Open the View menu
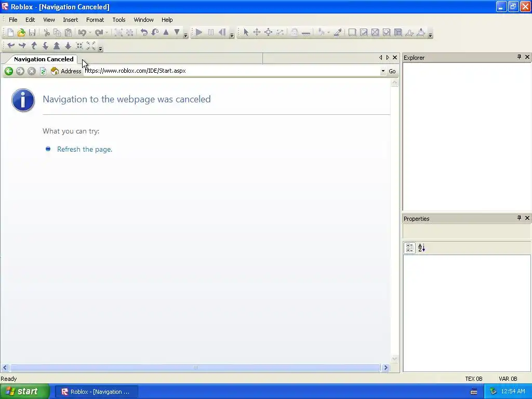The image size is (532, 399). click(x=49, y=20)
